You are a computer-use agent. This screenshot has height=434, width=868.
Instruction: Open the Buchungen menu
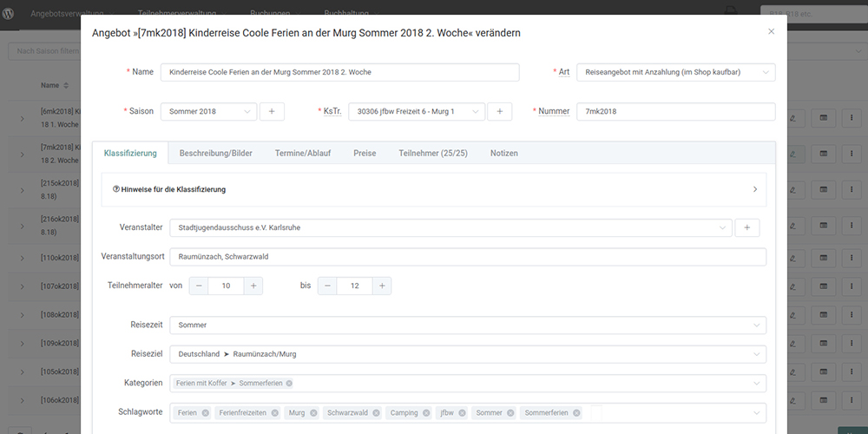tap(275, 13)
